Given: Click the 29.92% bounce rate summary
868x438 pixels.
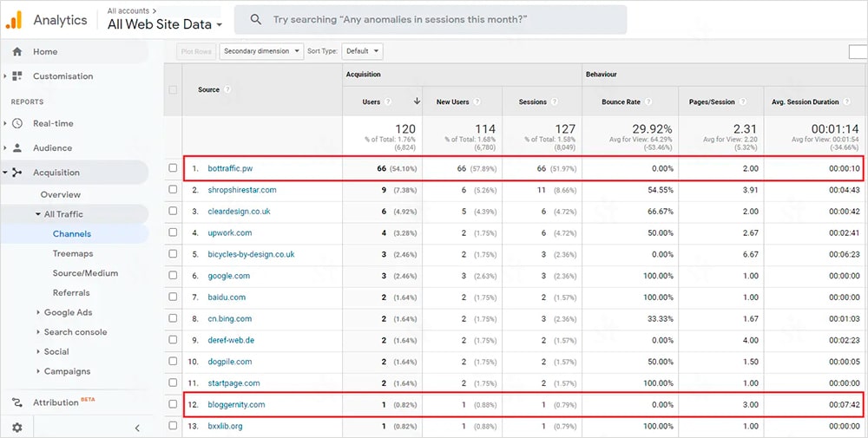Looking at the screenshot, I should pyautogui.click(x=653, y=129).
